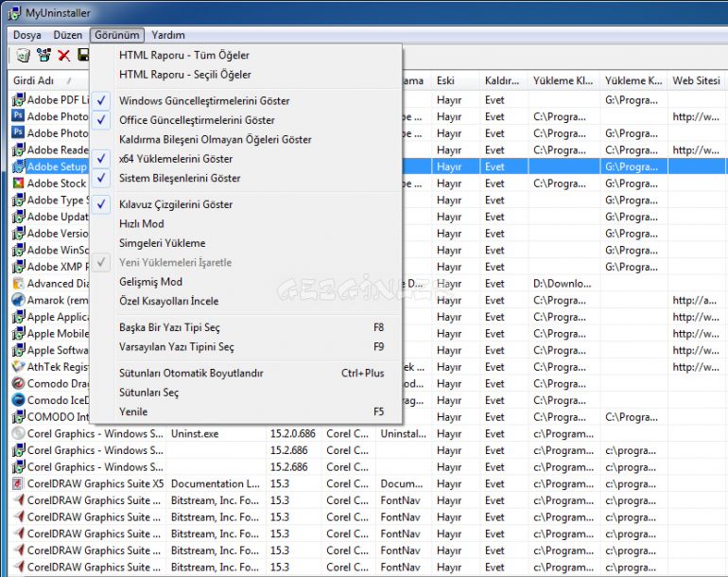Click the Uninst.exe Corel Graphics row icon
This screenshot has width=728, height=577.
tap(18, 433)
